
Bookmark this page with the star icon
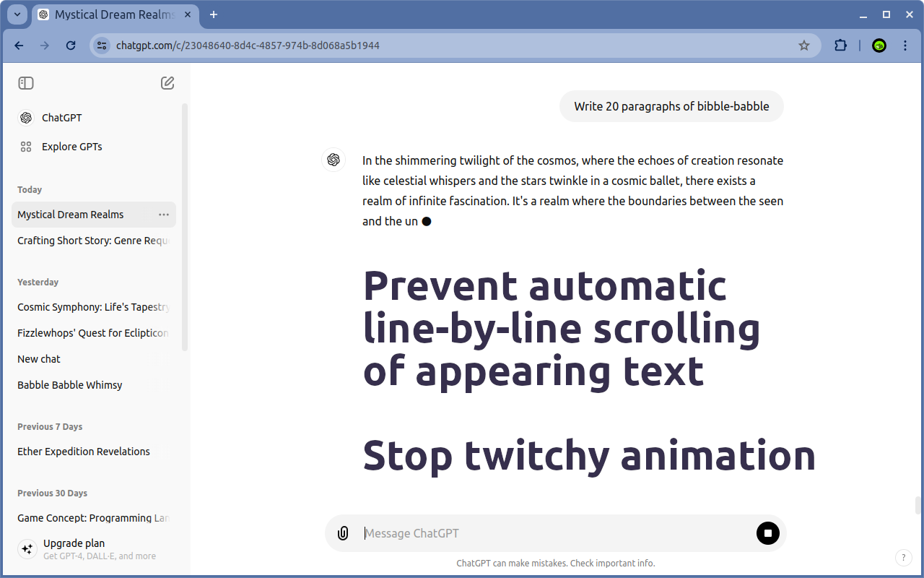[x=804, y=46]
